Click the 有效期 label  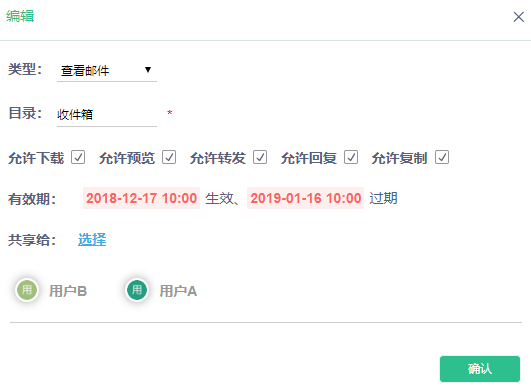click(x=32, y=199)
